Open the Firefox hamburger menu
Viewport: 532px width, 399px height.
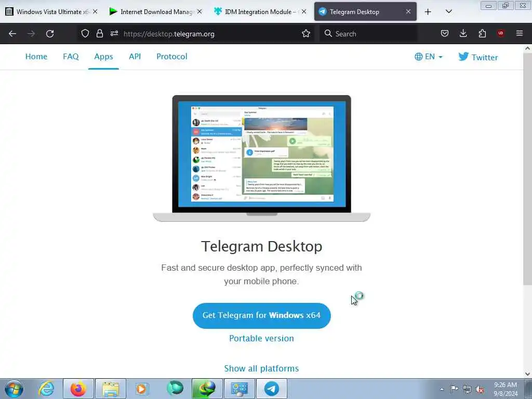point(520,33)
